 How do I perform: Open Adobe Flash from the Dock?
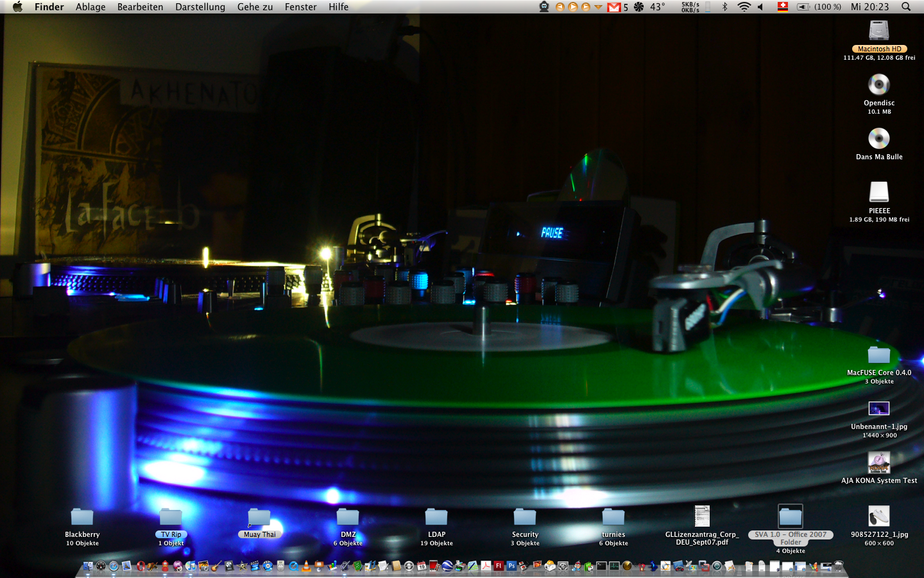pos(499,566)
